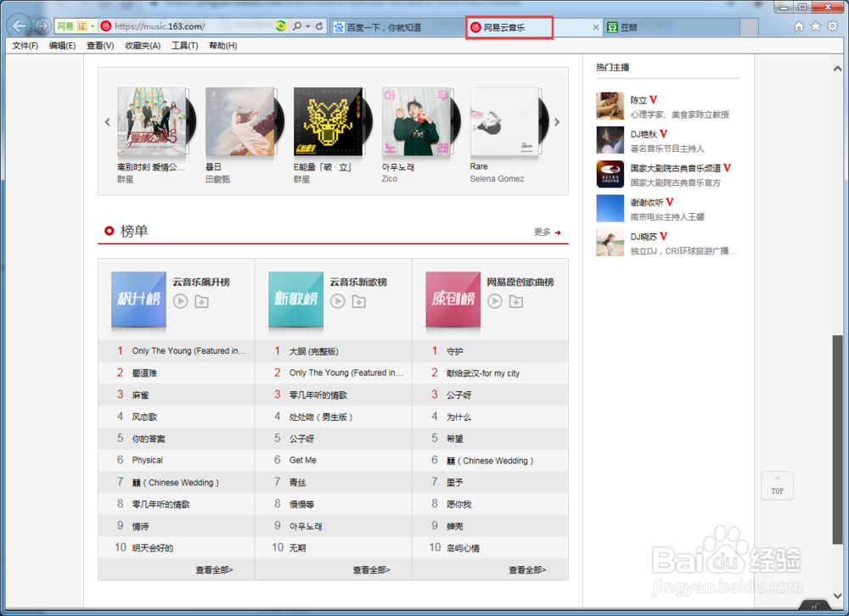Open 国家大剧院古典音乐频道 avatar
This screenshot has height=616, width=849.
coord(610,174)
